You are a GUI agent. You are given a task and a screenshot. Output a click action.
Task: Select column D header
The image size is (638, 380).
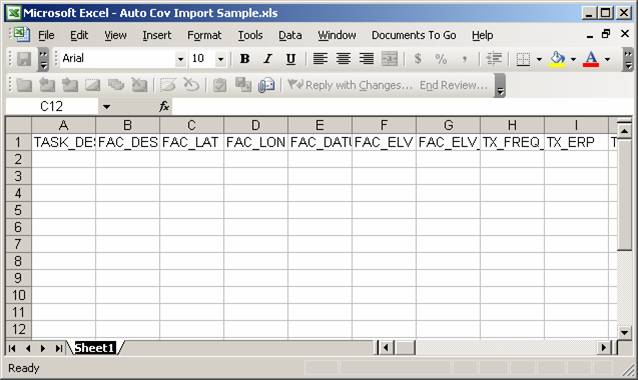click(x=256, y=125)
